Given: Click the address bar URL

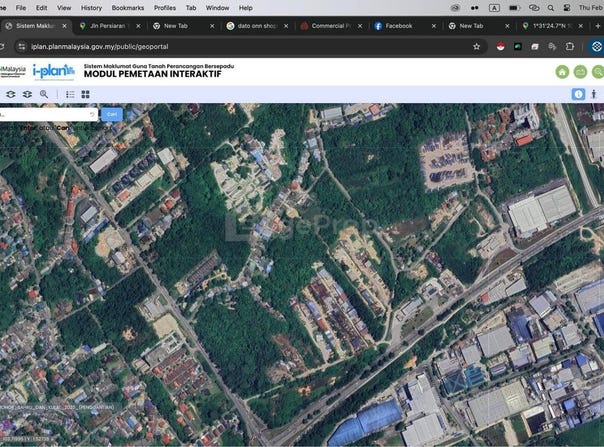Looking at the screenshot, I should [x=100, y=47].
